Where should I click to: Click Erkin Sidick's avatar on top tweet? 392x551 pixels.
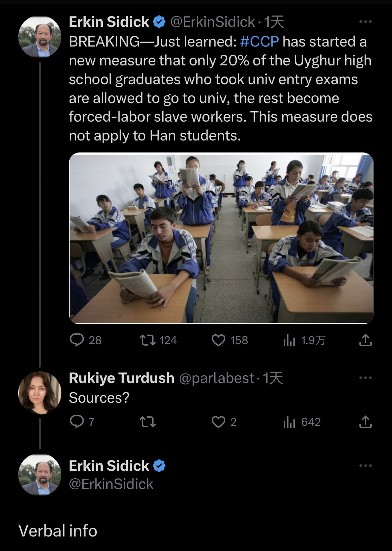click(40, 37)
